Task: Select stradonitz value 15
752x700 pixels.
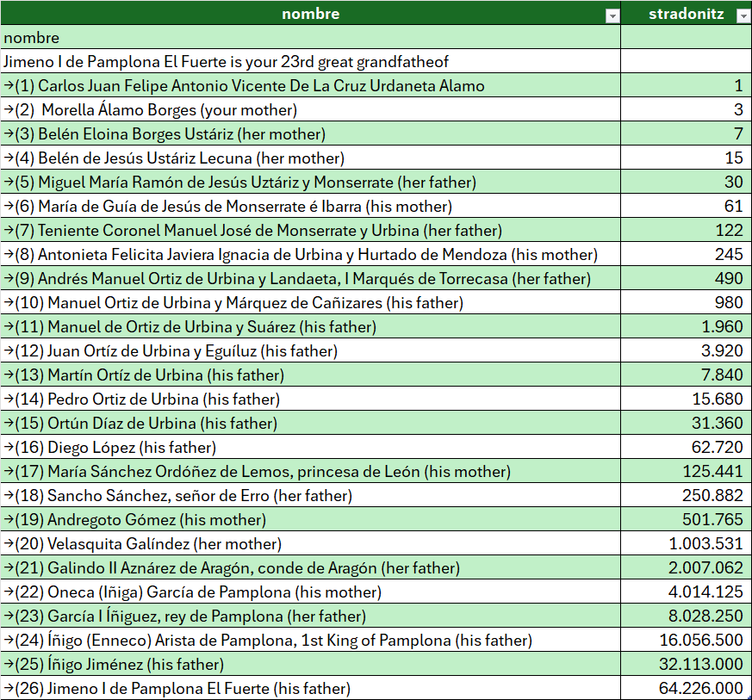Action: coord(687,158)
